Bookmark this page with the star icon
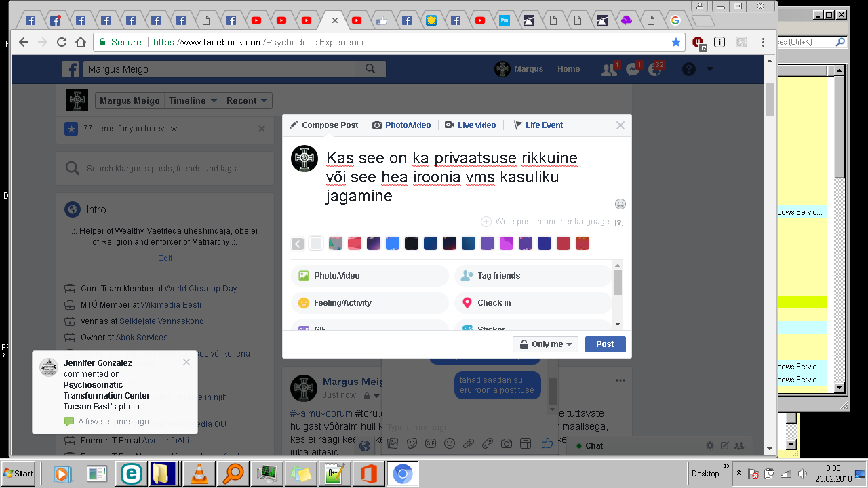 click(x=675, y=42)
